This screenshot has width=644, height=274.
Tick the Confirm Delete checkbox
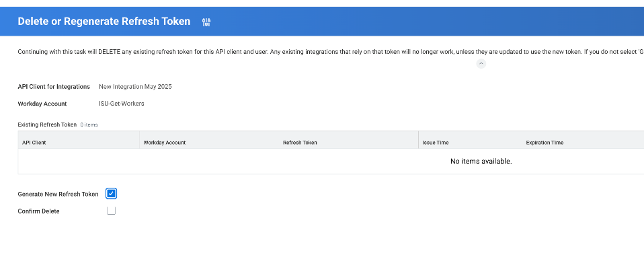(112, 211)
